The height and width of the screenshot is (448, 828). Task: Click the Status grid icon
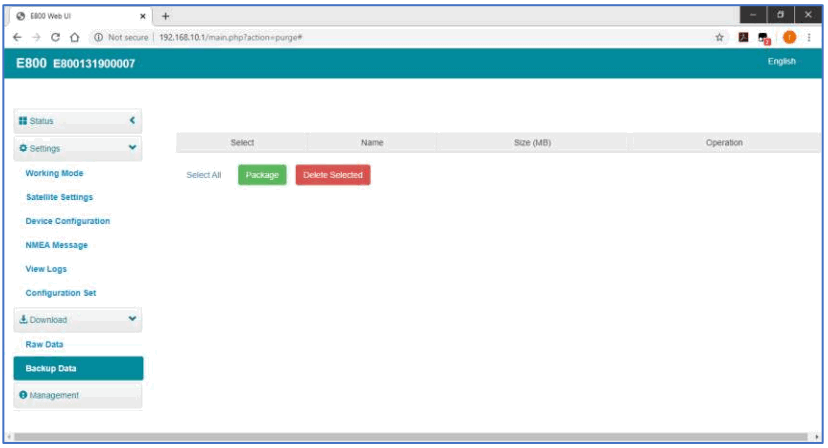[23, 121]
